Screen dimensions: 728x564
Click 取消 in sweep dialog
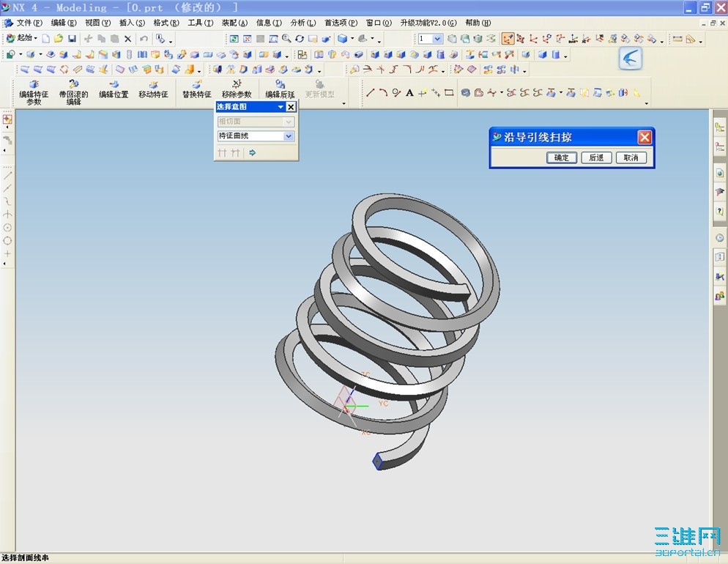pos(631,157)
